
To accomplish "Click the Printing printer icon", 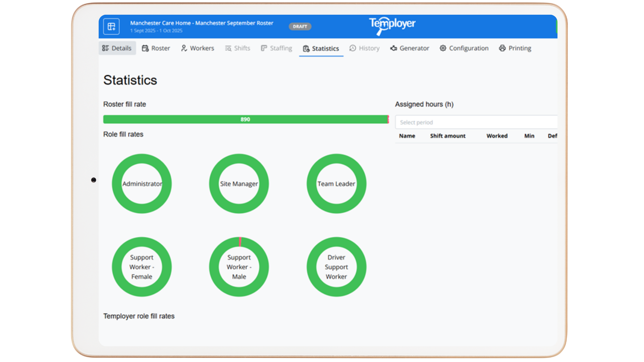I will [502, 48].
